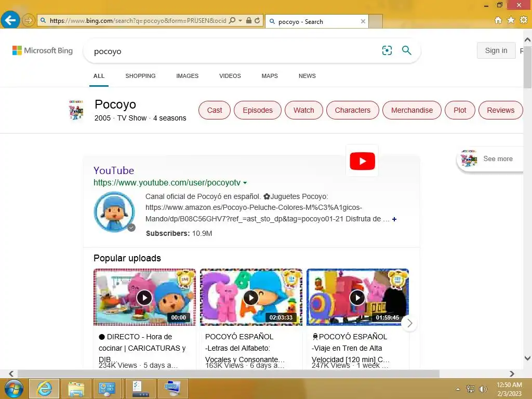This screenshot has height=399, width=532.
Task: Click the address bar search magnifier icon
Action: pyautogui.click(x=232, y=21)
